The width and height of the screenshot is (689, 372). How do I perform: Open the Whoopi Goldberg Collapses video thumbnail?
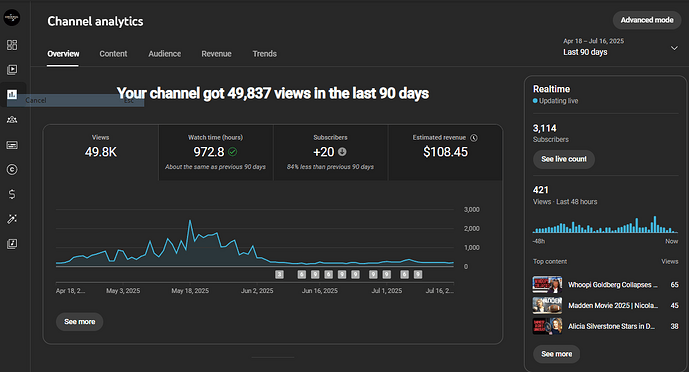(x=547, y=285)
